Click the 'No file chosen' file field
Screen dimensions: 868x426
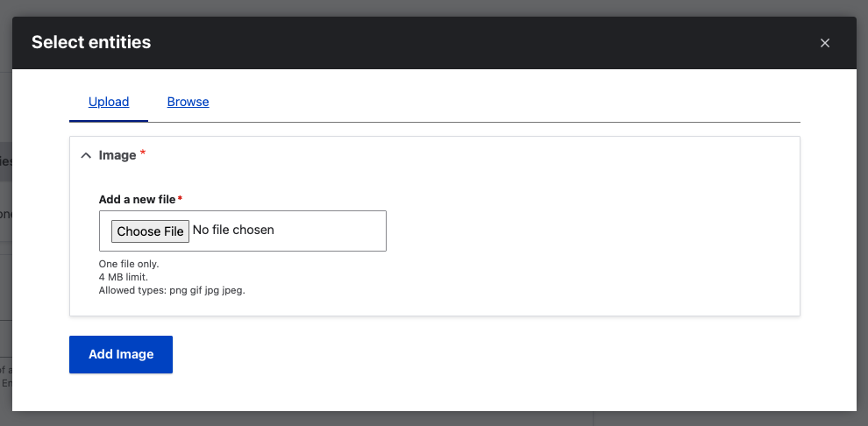coord(243,231)
